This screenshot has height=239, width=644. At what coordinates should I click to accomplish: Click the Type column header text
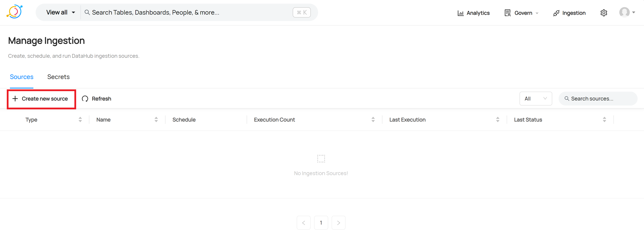(31, 120)
